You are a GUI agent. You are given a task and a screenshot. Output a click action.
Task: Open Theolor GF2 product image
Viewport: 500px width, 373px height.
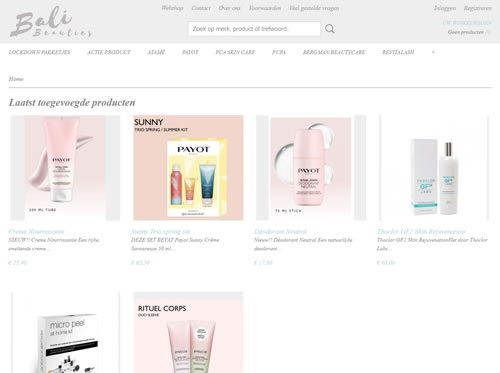(434, 168)
